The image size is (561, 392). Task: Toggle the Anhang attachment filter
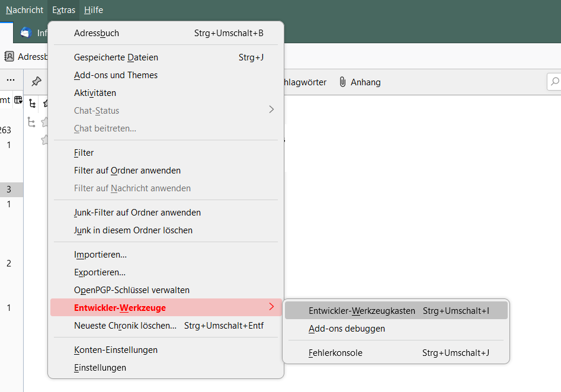(x=359, y=82)
